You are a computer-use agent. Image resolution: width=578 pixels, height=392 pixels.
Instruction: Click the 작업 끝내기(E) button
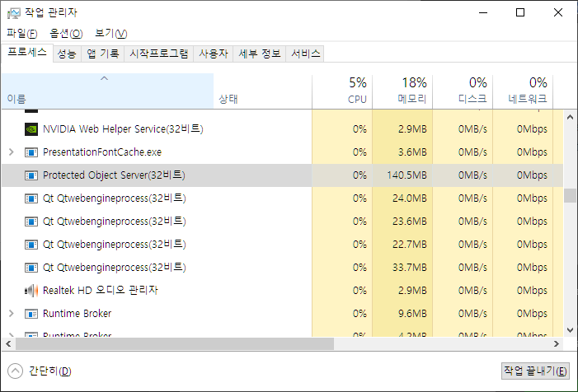(x=535, y=371)
